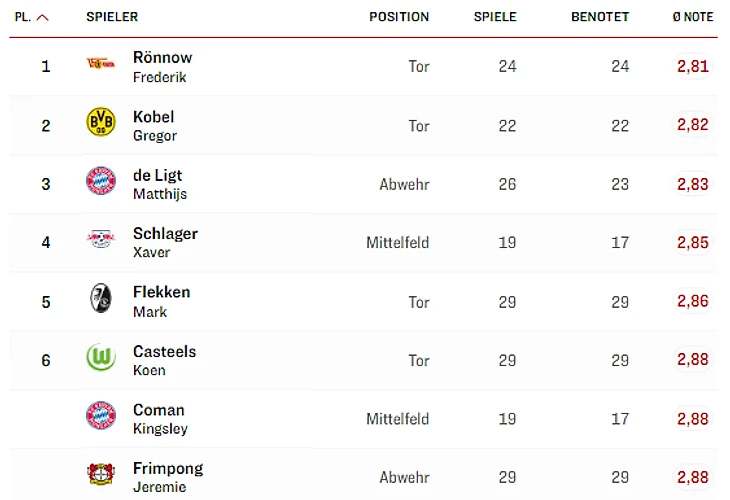Click the Bayer Leverkusen club logo
Screen dimensions: 730x500
point(100,475)
